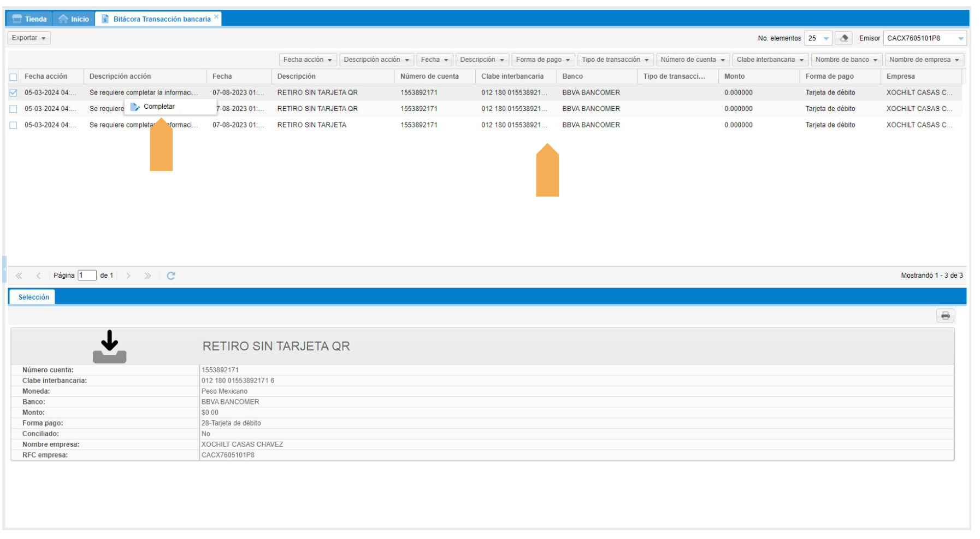
Task: Refresh the transaction grid
Action: click(171, 276)
